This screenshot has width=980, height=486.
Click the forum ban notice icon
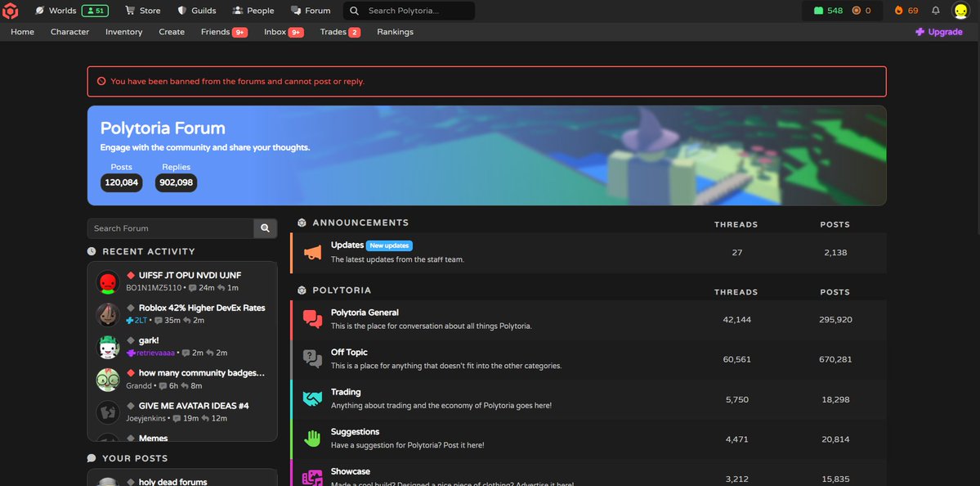(x=101, y=81)
